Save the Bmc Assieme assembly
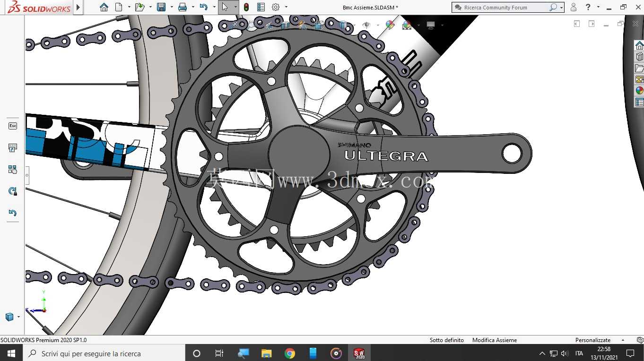Image resolution: width=644 pixels, height=361 pixels. click(161, 7)
